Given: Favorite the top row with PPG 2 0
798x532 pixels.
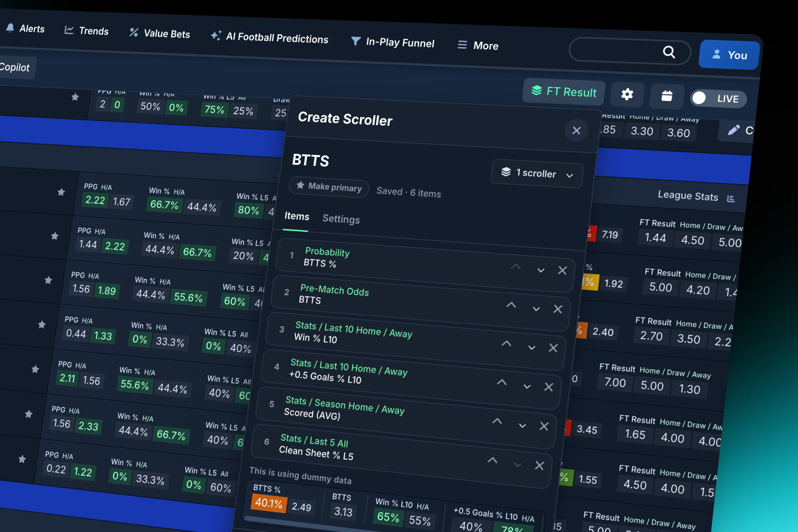Looking at the screenshot, I should 75,97.
